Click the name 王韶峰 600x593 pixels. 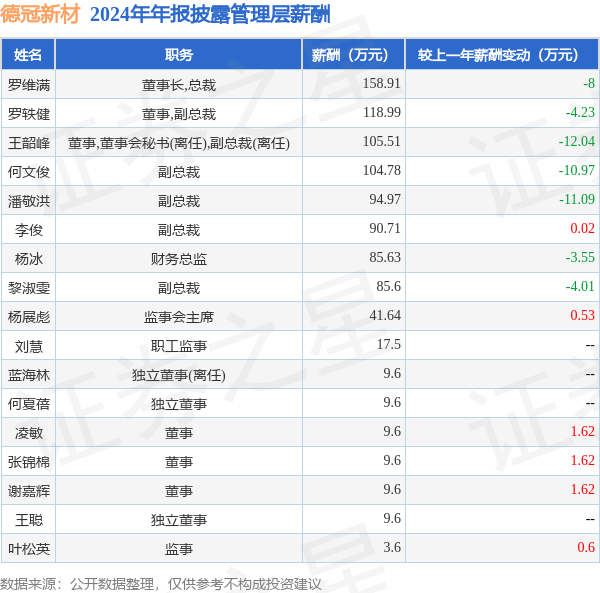pyautogui.click(x=29, y=143)
